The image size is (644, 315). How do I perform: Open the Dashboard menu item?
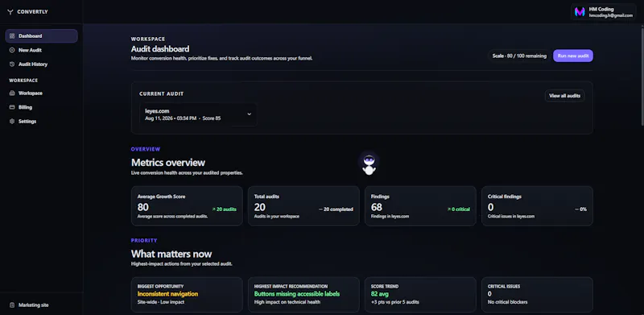pos(42,35)
